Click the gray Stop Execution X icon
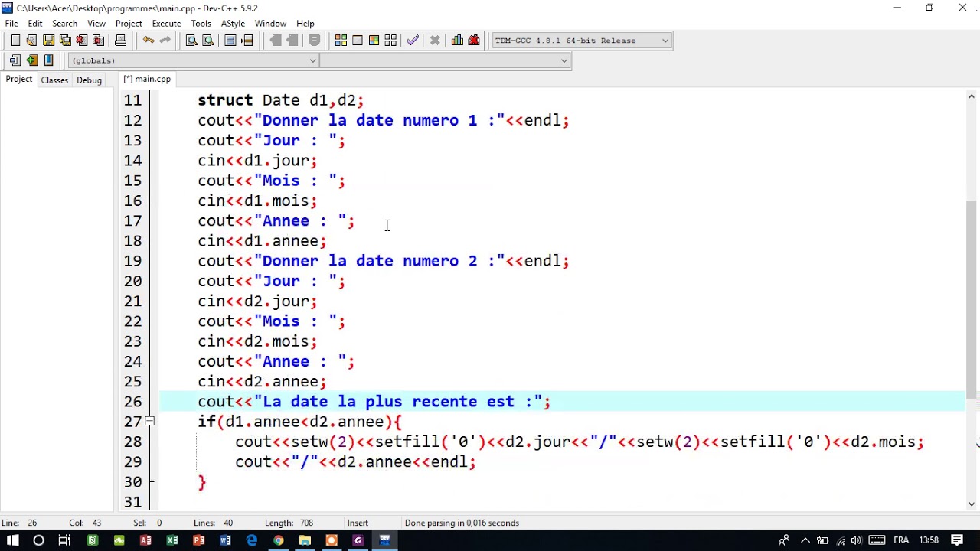The width and height of the screenshot is (980, 551). click(435, 41)
